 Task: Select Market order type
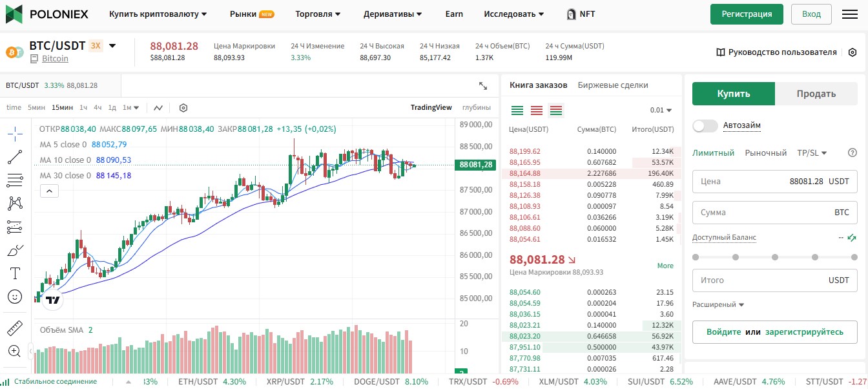click(766, 153)
